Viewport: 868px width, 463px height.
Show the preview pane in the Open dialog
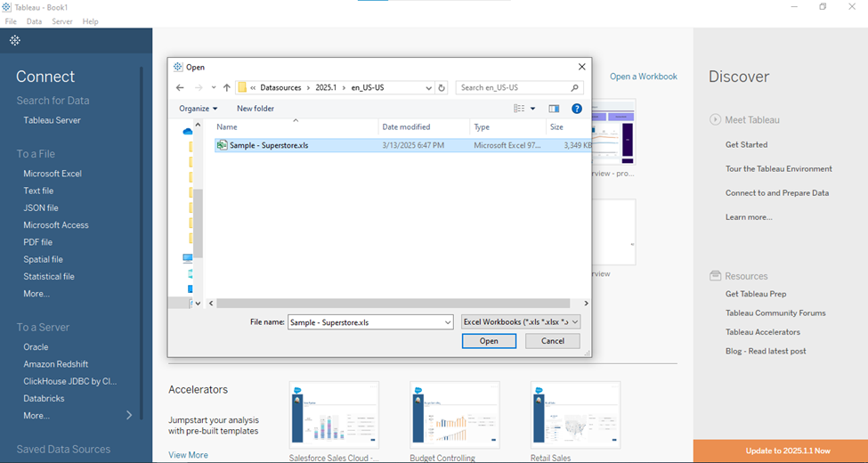[554, 109]
